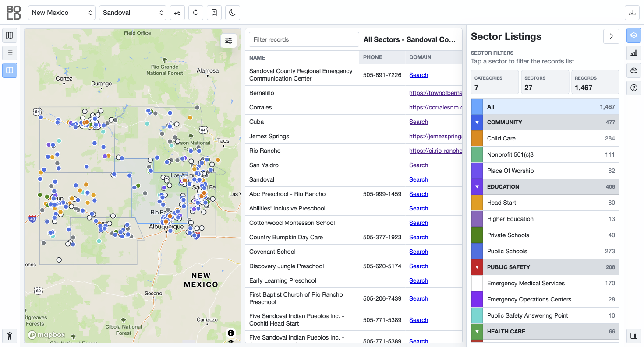Filter by Public Safety Answering Point sector

click(545, 315)
